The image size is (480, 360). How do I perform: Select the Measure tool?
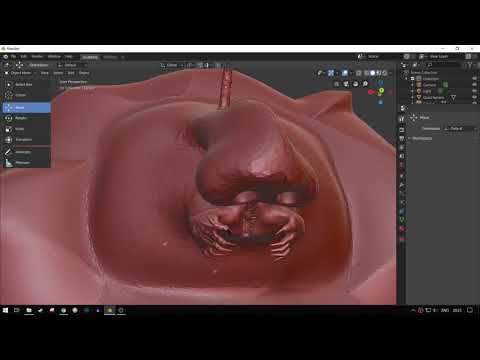click(x=27, y=163)
